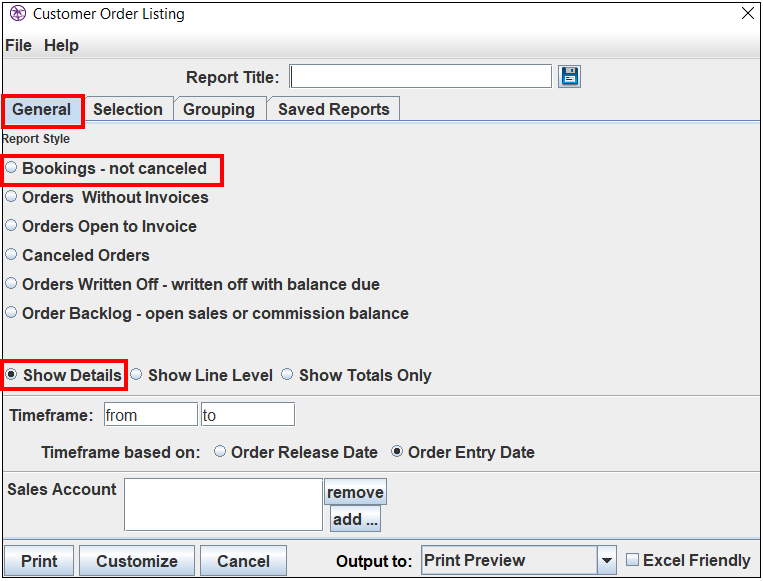Click the Cancel button
Viewport: 763px width, 581px height.
pyautogui.click(x=243, y=561)
